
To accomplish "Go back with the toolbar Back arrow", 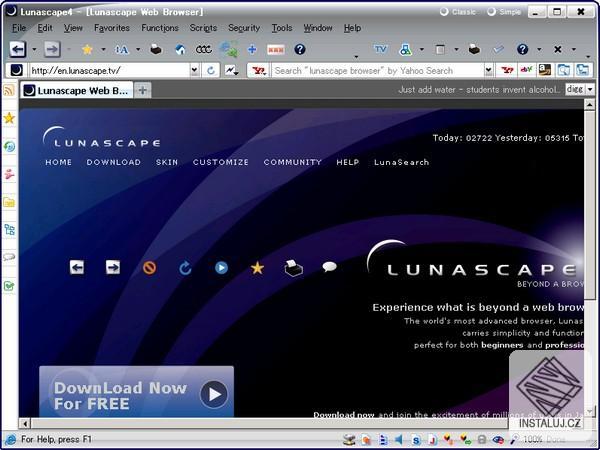I will coord(18,49).
